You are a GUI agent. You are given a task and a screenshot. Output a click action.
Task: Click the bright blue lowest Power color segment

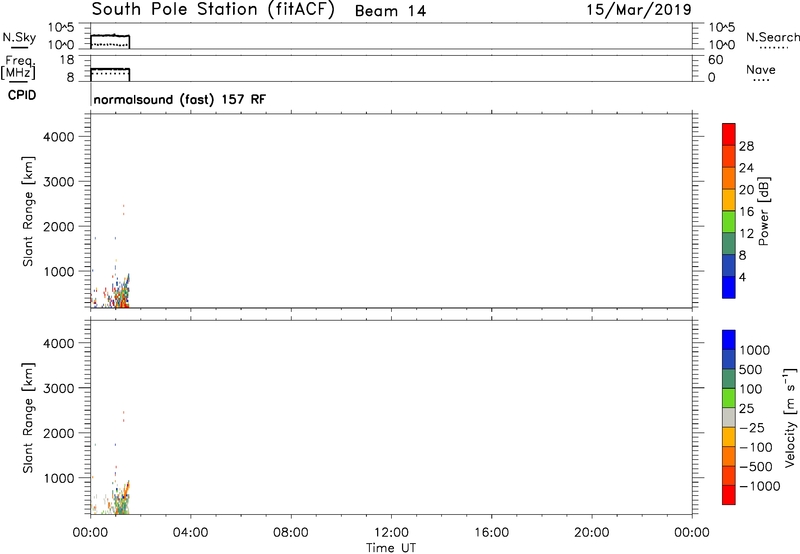click(729, 286)
